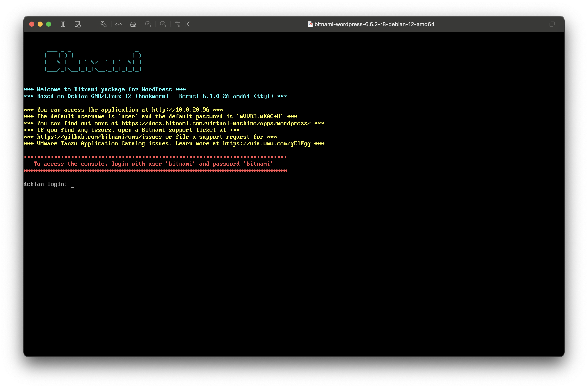Click the via.vmw.com/gEIFgg URL

click(267, 143)
